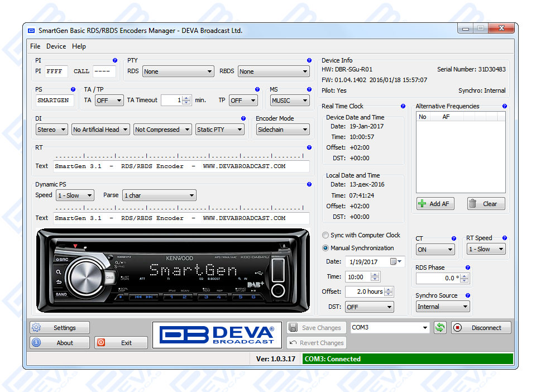Click the green refresh COM ports icon
The image size is (541, 392).
tap(440, 328)
